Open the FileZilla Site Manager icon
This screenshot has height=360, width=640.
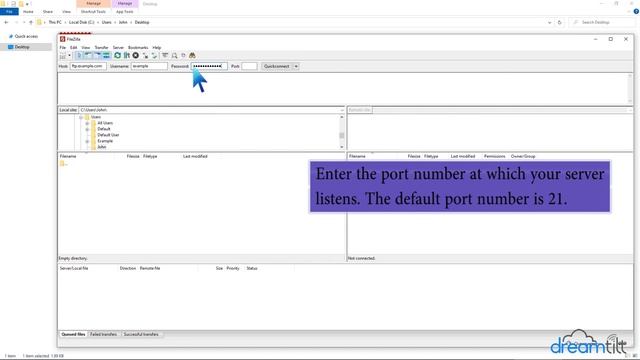point(62,56)
